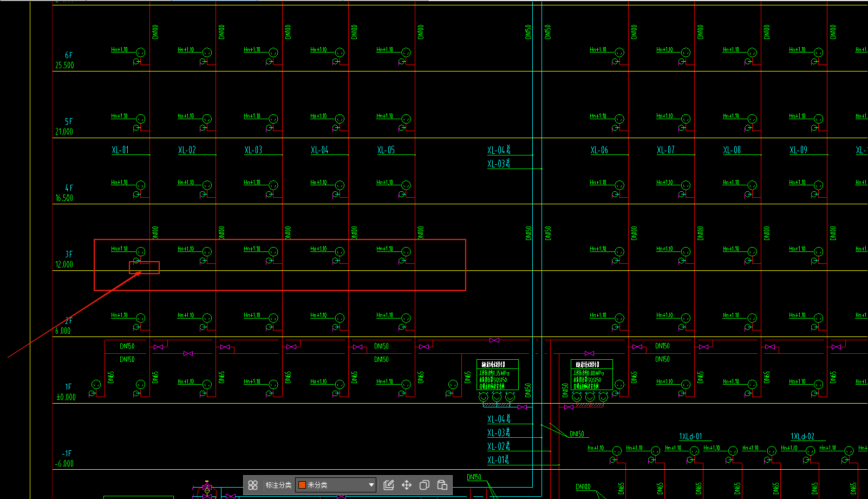The width and height of the screenshot is (868, 499).
Task: Click the 1XLd-02 label
Action: tap(802, 436)
